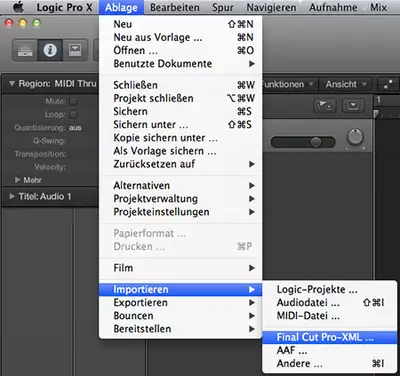Viewport: 400px width, 376px height.
Task: Select Neu aus Vorlage …
Action: [181, 37]
